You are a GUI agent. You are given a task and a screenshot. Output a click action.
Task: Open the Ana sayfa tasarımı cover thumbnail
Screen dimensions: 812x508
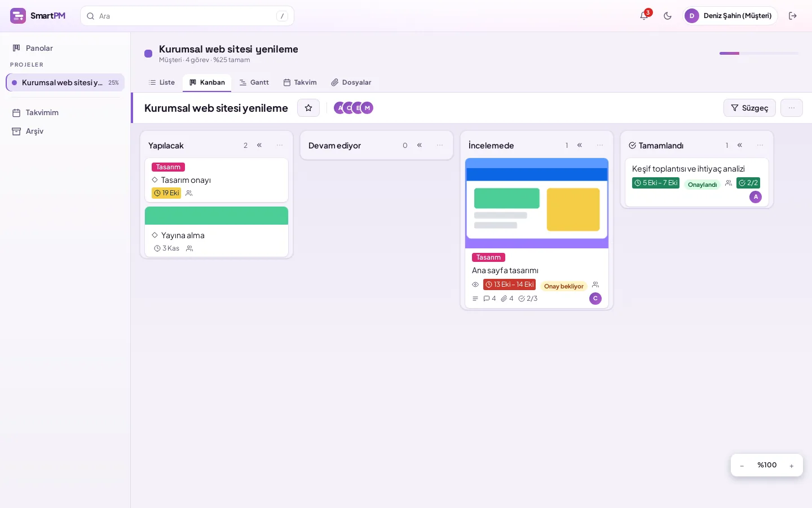click(537, 203)
